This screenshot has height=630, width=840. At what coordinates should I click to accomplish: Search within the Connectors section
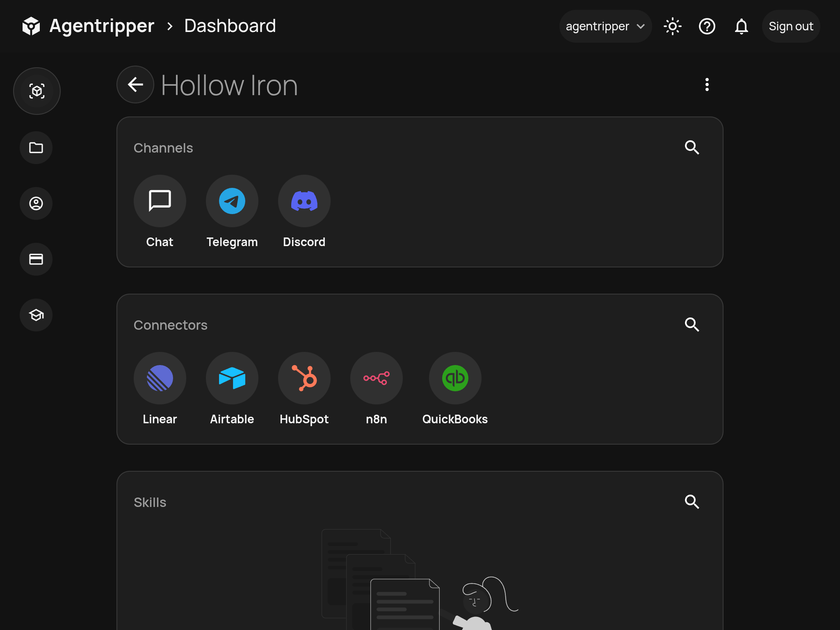pyautogui.click(x=692, y=325)
